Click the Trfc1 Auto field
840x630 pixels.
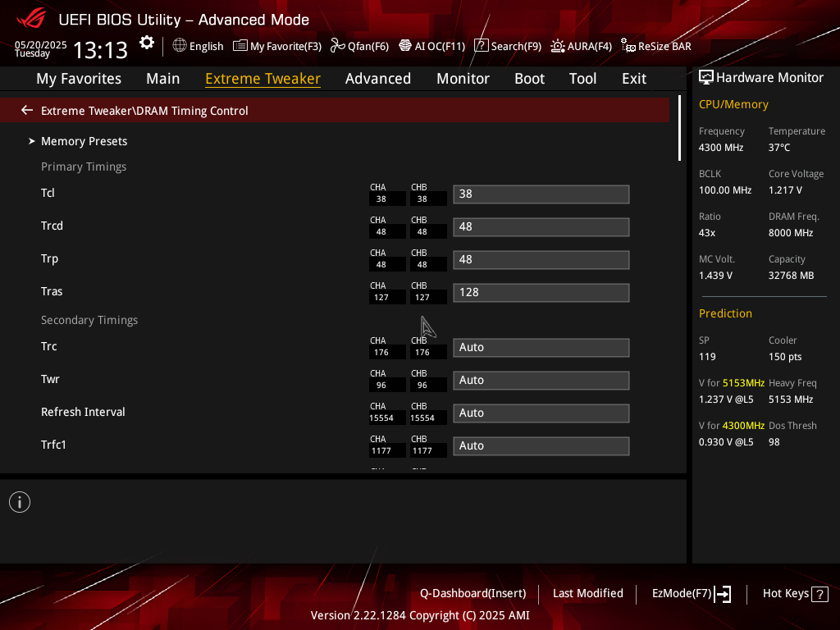pos(541,445)
